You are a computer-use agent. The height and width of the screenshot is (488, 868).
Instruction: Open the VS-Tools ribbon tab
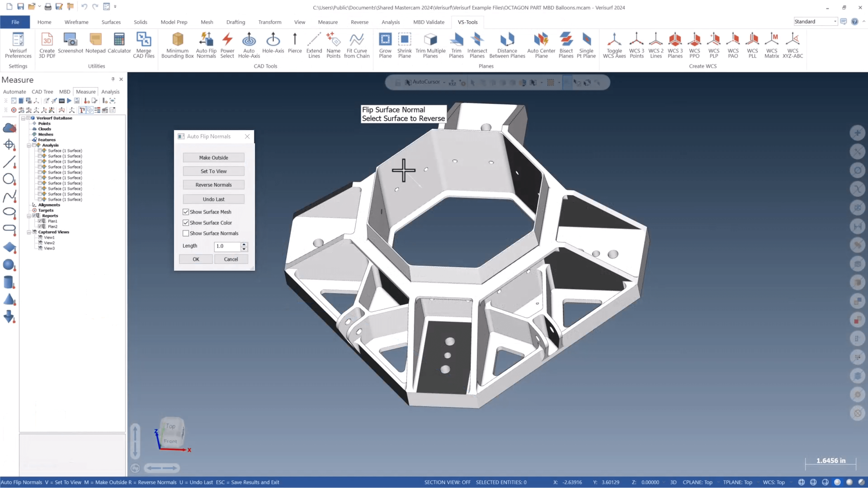[x=467, y=22]
